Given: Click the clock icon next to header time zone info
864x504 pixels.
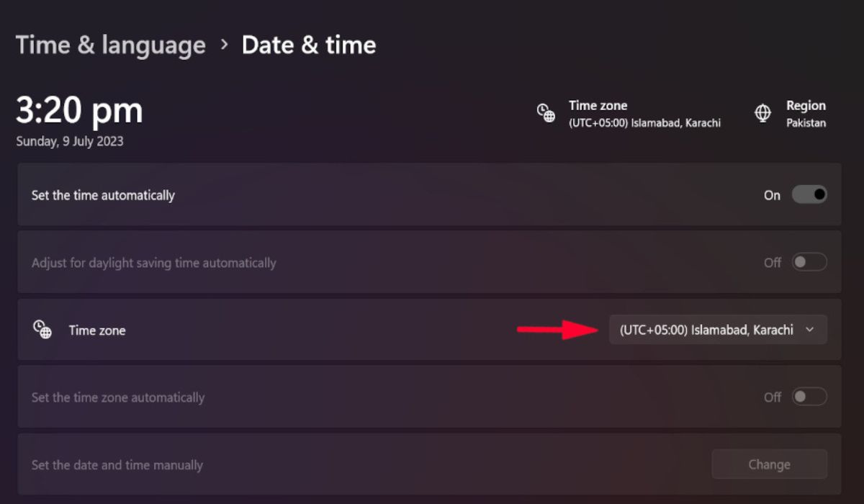Looking at the screenshot, I should tap(546, 113).
